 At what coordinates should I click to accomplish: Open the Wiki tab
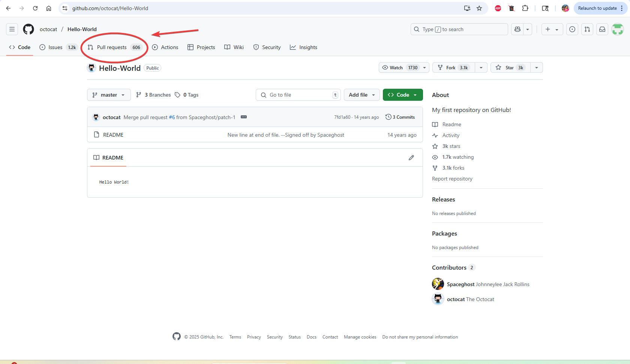[x=234, y=47]
